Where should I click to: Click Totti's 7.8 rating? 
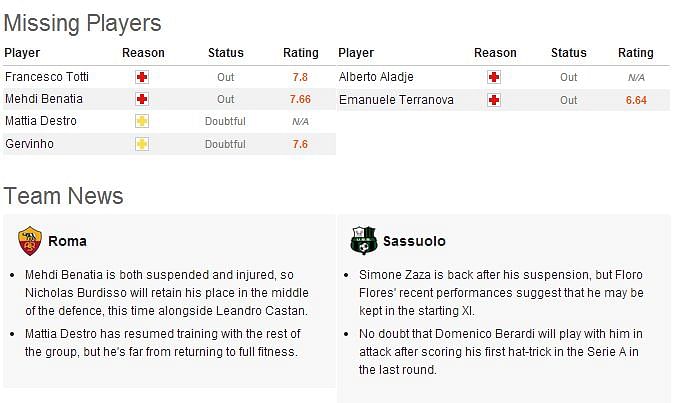click(300, 77)
